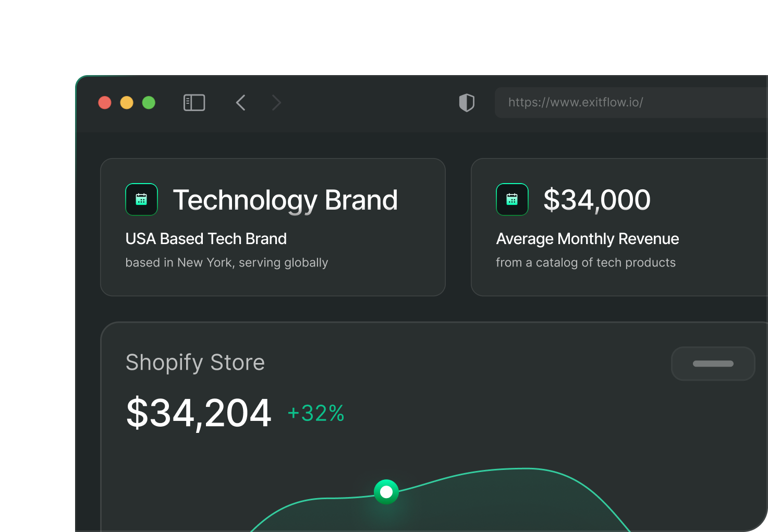768x532 pixels.
Task: Select the calendar icon on Technology Brand card
Action: click(x=141, y=199)
